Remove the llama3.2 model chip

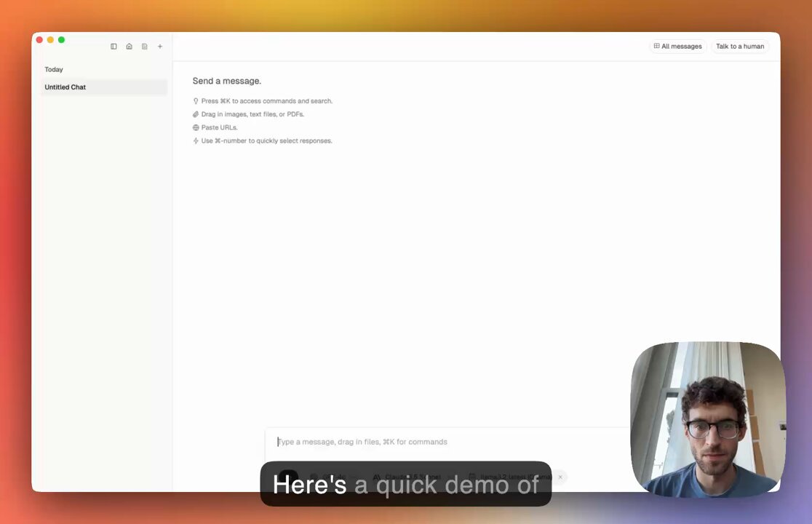[x=560, y=477]
